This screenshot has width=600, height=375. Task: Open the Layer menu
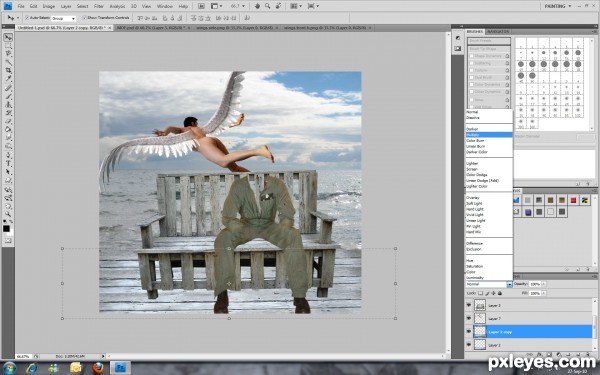point(66,7)
